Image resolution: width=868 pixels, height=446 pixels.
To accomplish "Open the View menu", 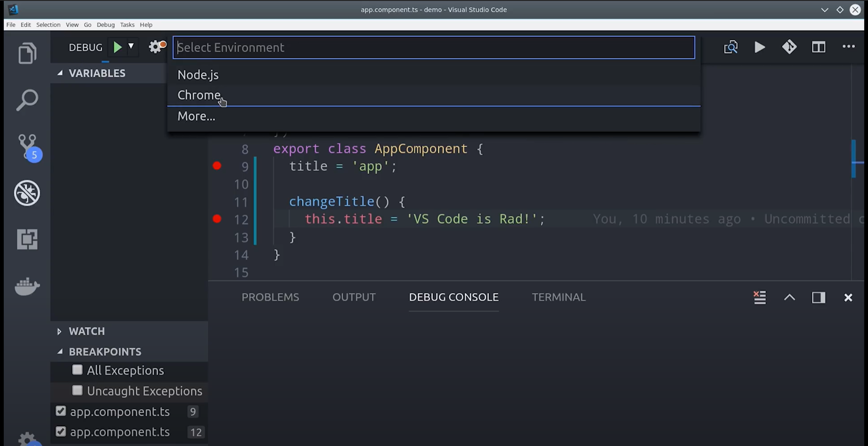I will click(x=72, y=24).
